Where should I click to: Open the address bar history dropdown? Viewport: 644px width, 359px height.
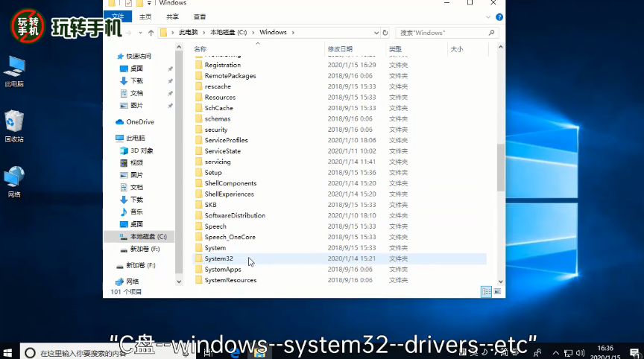[x=376, y=33]
